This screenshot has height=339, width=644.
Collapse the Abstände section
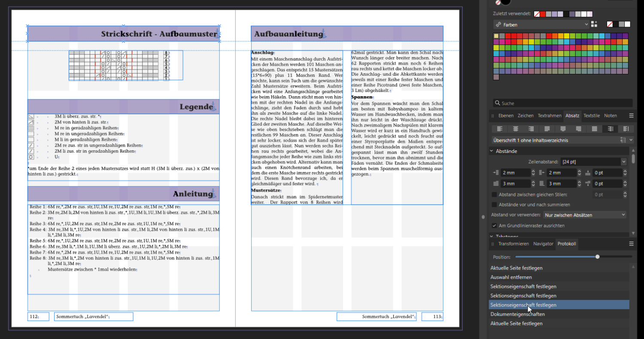pyautogui.click(x=492, y=151)
